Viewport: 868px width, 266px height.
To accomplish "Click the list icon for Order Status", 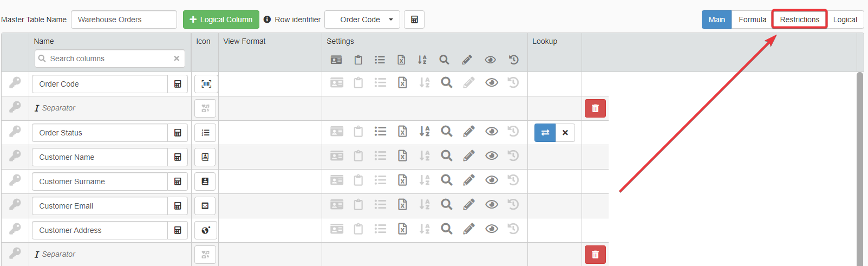I will click(x=206, y=133).
